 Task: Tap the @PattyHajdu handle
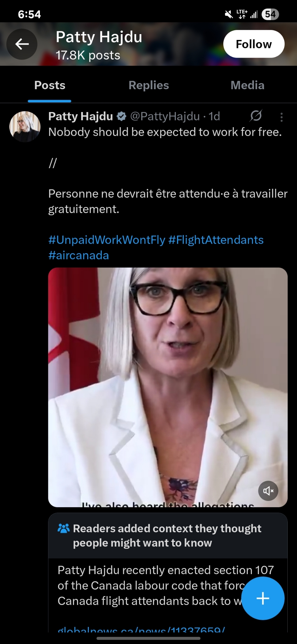click(165, 116)
